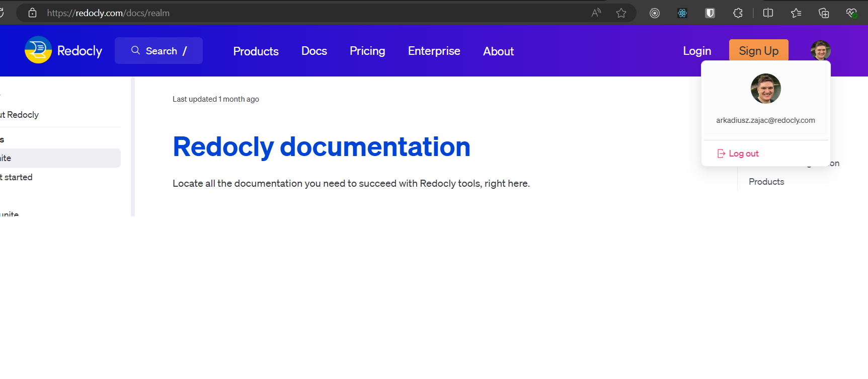Click the Redocly documentation heading

pos(322,146)
